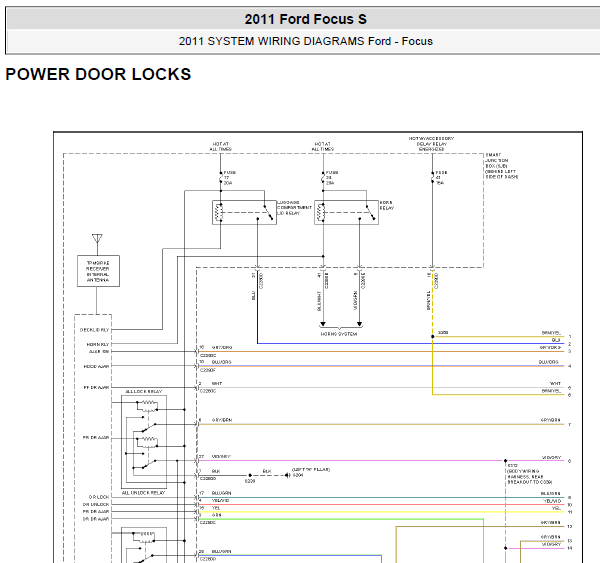This screenshot has width=600, height=563.
Task: Click the 'BLK' label next to pin 7
Action: [x=216, y=471]
